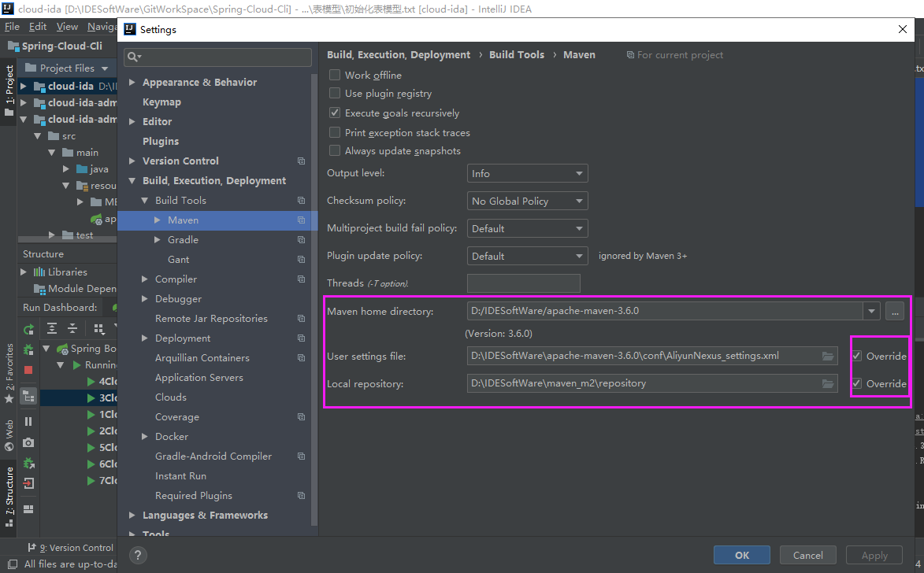Open the Checksum policy dropdown

[x=527, y=201]
